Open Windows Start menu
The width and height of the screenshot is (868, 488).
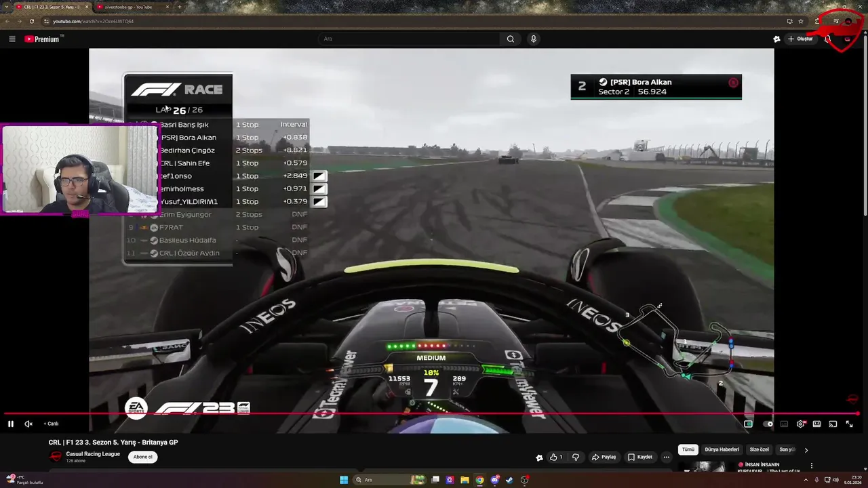(344, 480)
